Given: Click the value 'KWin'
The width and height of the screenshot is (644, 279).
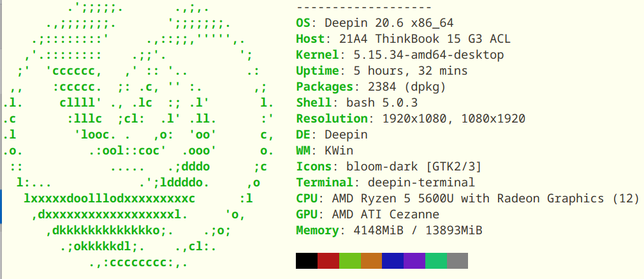Looking at the screenshot, I should tap(339, 151).
